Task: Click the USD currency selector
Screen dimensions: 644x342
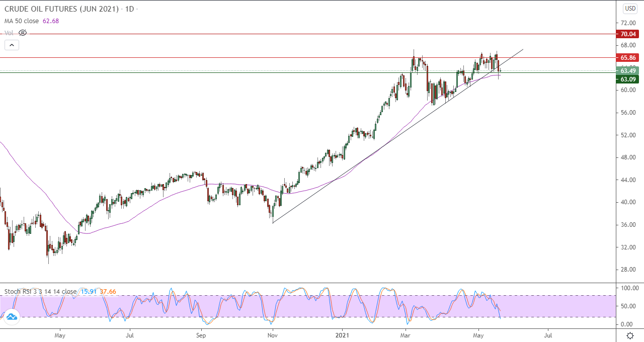Action: pos(630,8)
